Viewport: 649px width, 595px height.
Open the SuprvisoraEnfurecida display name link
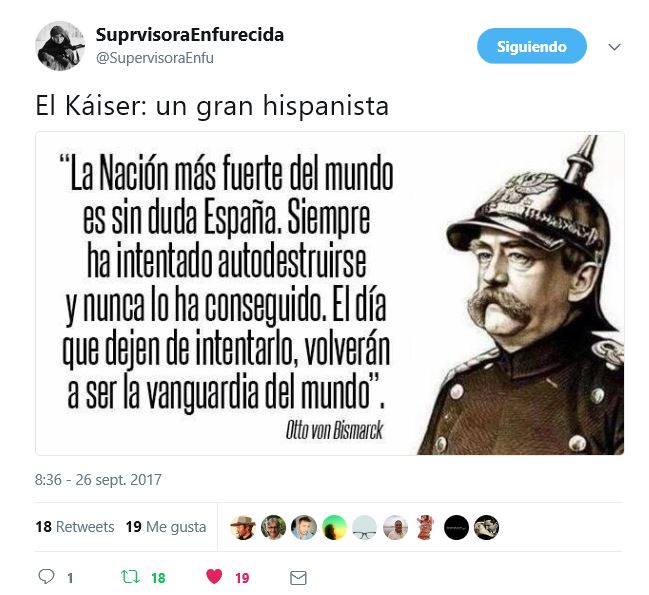click(190, 35)
